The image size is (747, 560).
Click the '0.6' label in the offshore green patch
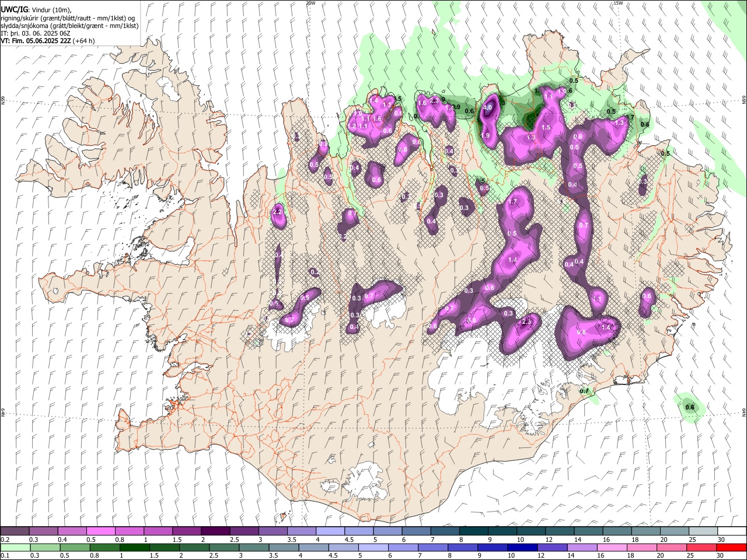[x=690, y=407]
